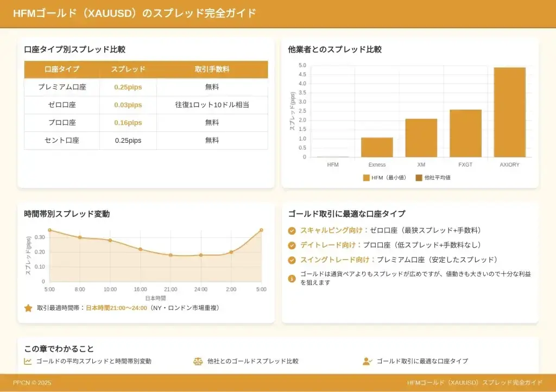Click the highlighted 日本時間21:00〜24:00 text
This screenshot has height=392, width=556.
117,308
